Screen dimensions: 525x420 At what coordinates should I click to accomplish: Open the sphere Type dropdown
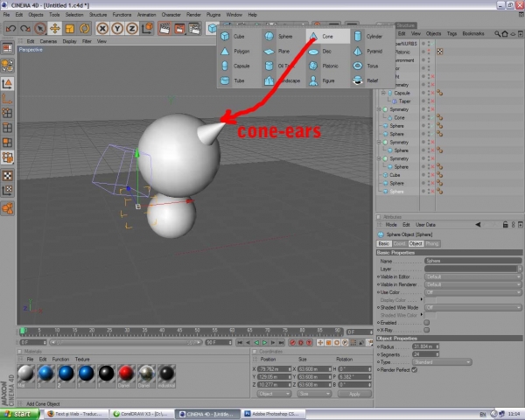[442, 362]
